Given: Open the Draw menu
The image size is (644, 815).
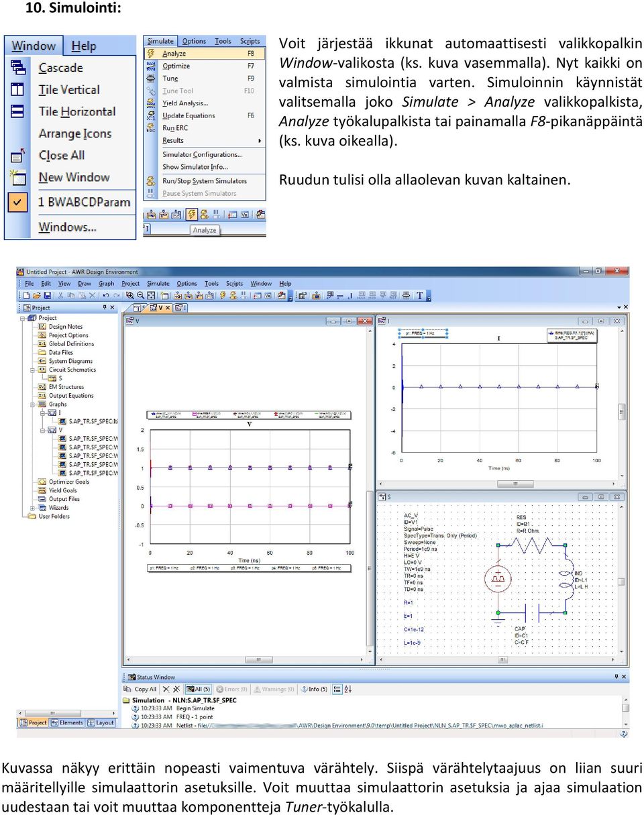Looking at the screenshot, I should tap(85, 284).
